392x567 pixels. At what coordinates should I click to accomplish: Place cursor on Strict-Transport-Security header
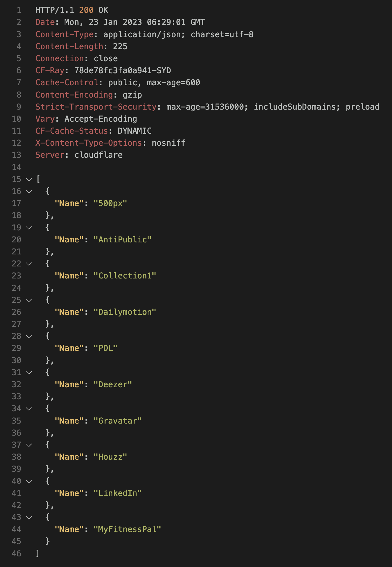click(96, 107)
